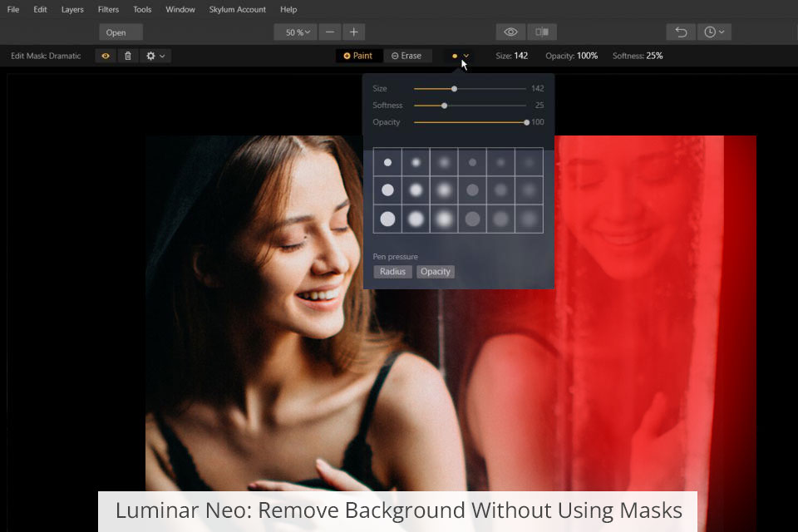Screen dimensions: 798x532
Task: Open the Edit menu
Action: 40,9
